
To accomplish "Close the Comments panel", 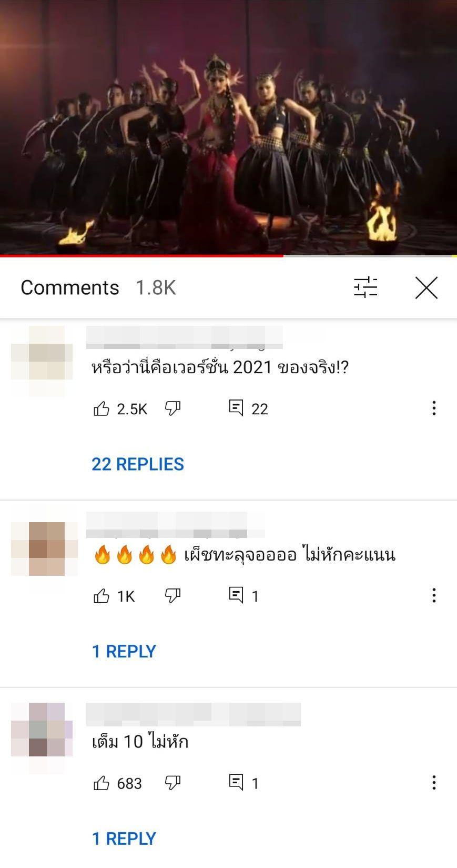I will click(x=426, y=288).
